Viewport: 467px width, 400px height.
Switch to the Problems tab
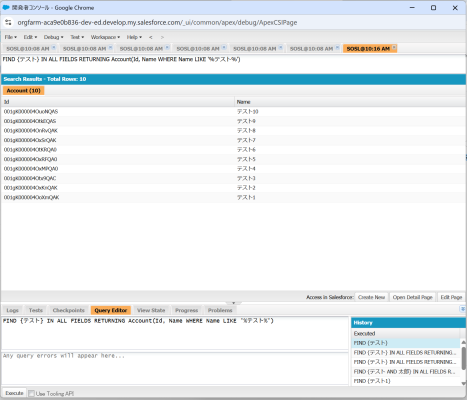tap(220, 310)
